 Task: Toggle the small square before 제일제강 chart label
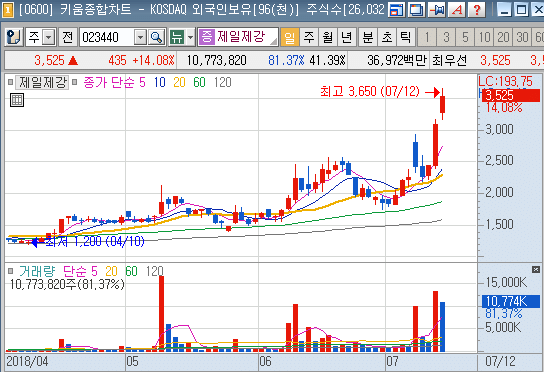(10, 82)
